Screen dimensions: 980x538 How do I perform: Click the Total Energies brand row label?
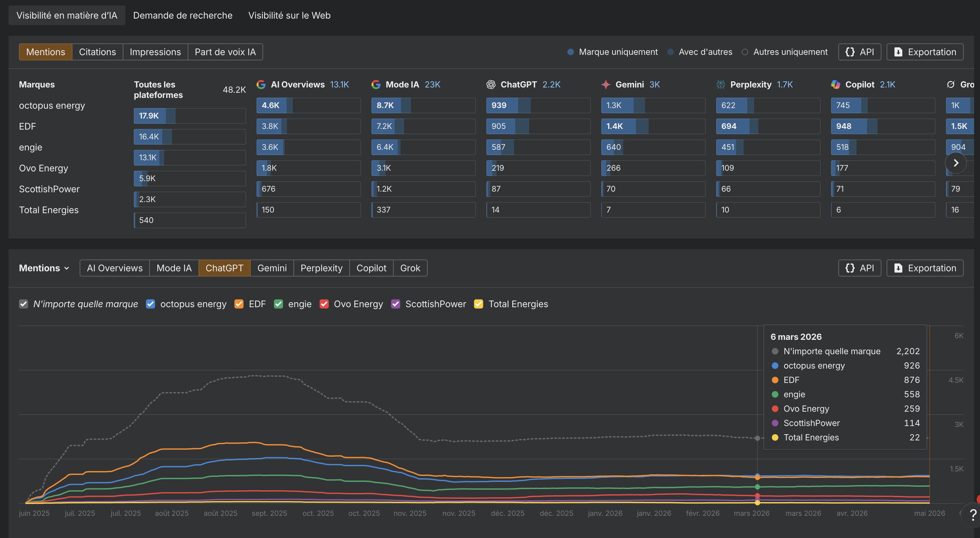(x=49, y=210)
